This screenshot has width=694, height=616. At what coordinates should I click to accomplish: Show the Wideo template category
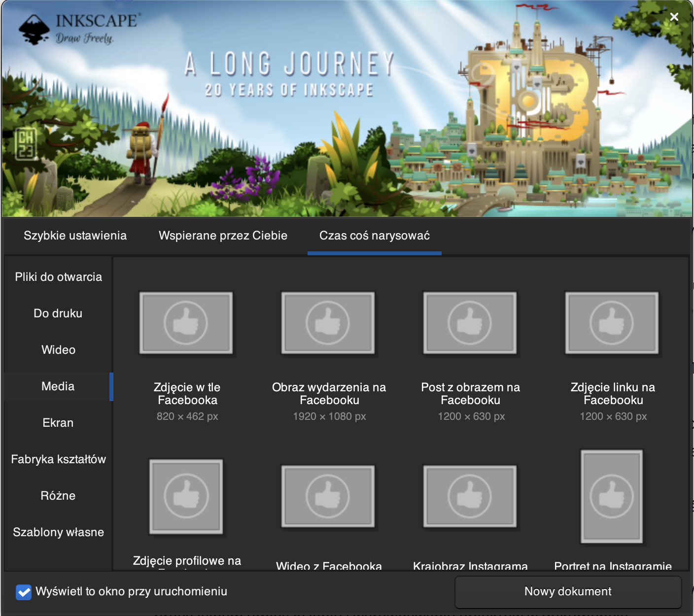click(x=58, y=350)
